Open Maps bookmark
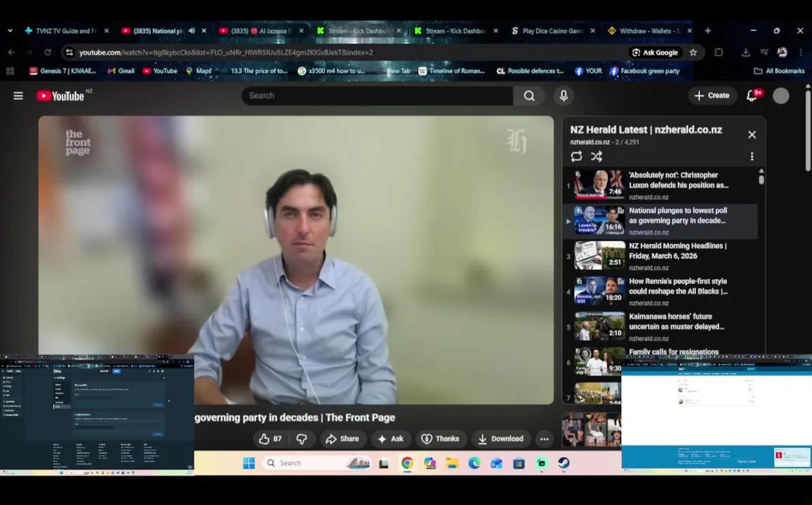The image size is (812, 505). click(199, 71)
